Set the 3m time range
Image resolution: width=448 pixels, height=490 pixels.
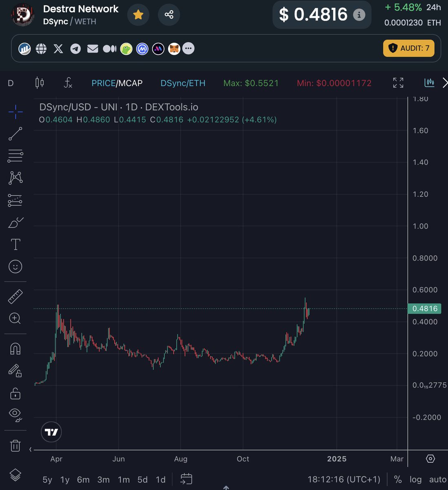pyautogui.click(x=104, y=479)
